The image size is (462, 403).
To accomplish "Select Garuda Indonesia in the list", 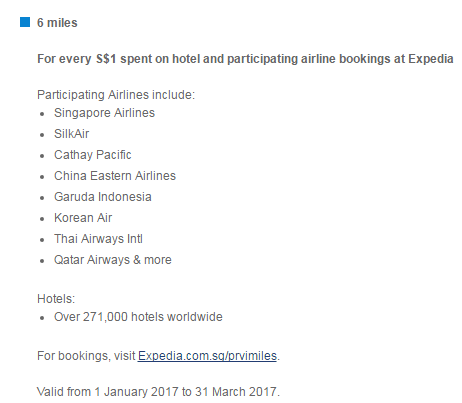I will pos(103,197).
